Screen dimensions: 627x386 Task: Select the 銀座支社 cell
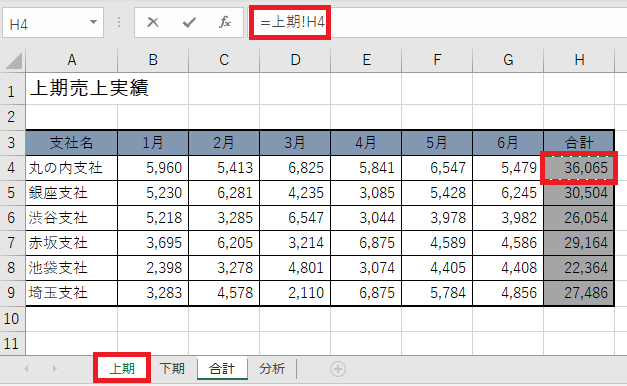click(72, 193)
